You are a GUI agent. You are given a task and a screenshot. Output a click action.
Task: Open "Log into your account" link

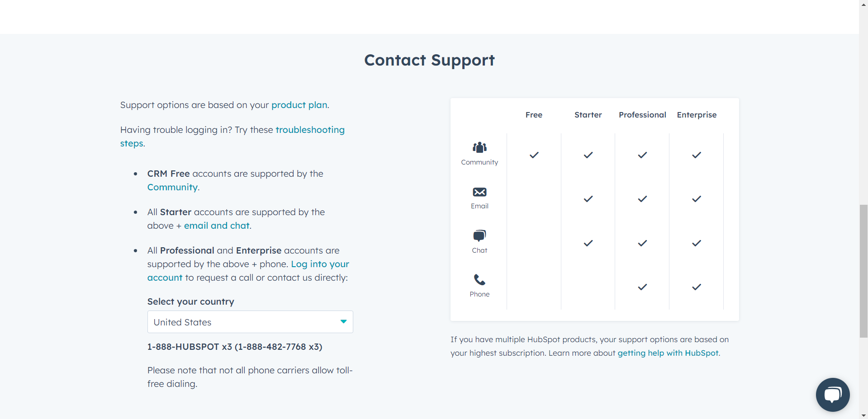click(x=320, y=264)
